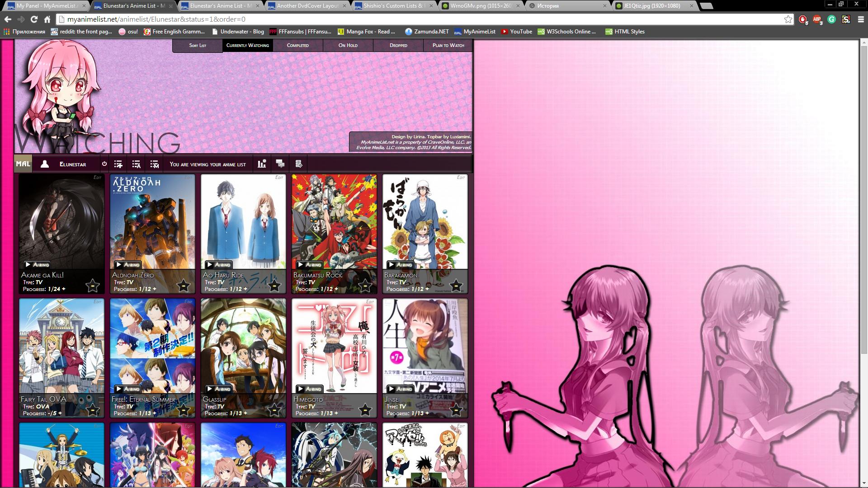The image size is (868, 488).
Task: Open the Ao Haru Ride title link
Action: tap(223, 275)
